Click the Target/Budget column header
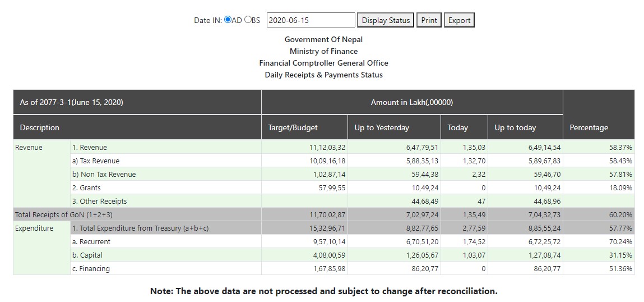 pos(293,127)
